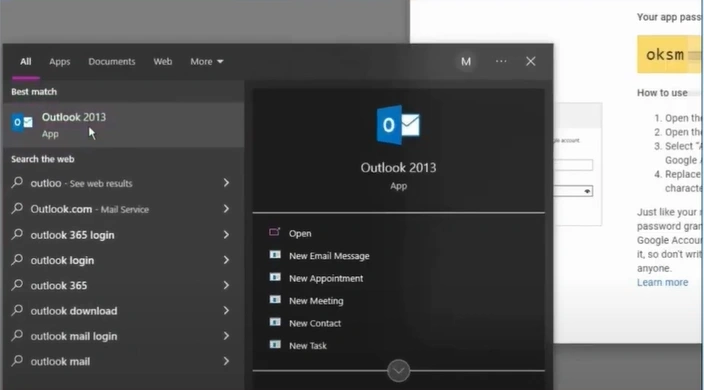The width and height of the screenshot is (704, 390).
Task: Click search icon beside 'outlook 365 login'
Action: pos(17,234)
